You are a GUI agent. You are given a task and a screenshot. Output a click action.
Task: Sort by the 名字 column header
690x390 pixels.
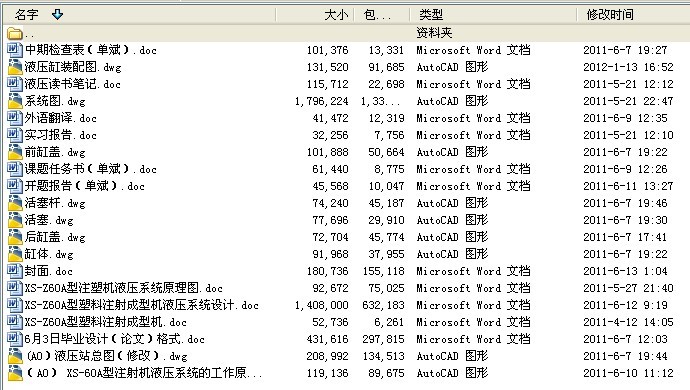pyautogui.click(x=140, y=15)
